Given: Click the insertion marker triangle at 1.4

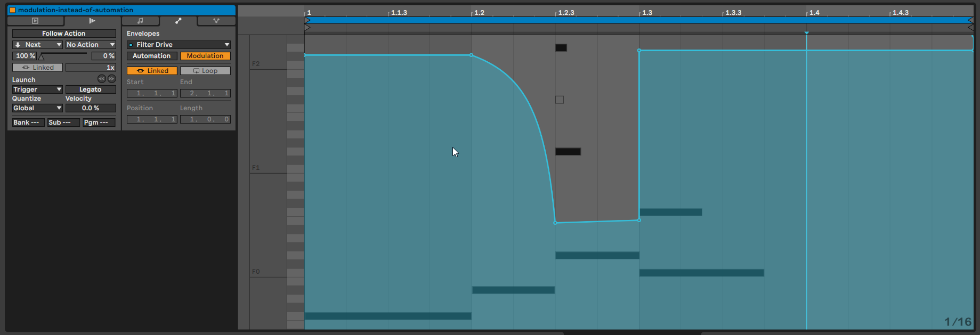Looking at the screenshot, I should click(806, 33).
